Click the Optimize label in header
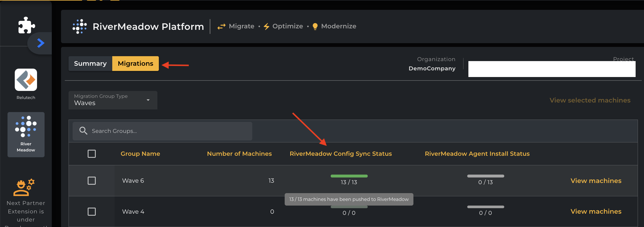Image resolution: width=644 pixels, height=227 pixels. (x=288, y=26)
